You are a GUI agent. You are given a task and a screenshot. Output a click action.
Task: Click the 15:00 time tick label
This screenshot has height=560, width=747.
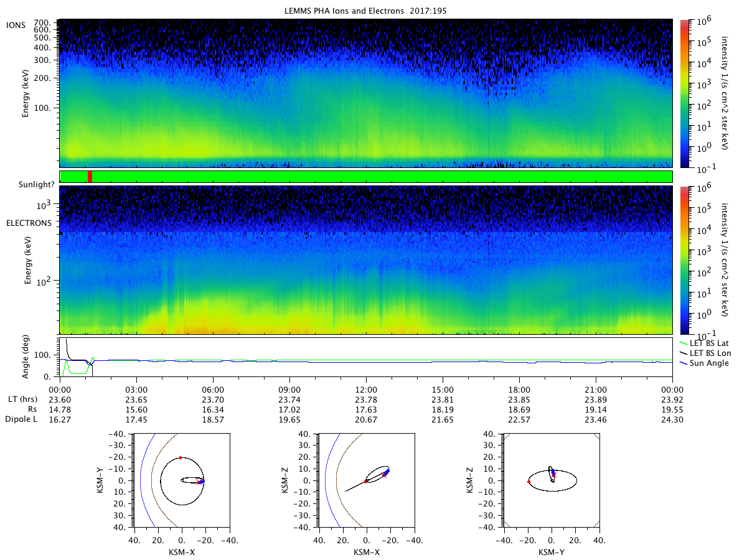443,389
